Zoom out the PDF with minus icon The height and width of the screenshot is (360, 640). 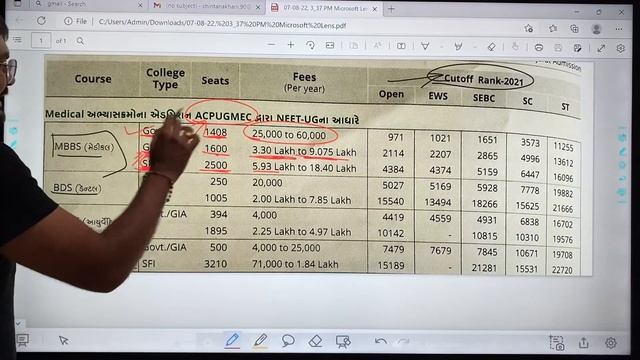point(271,44)
